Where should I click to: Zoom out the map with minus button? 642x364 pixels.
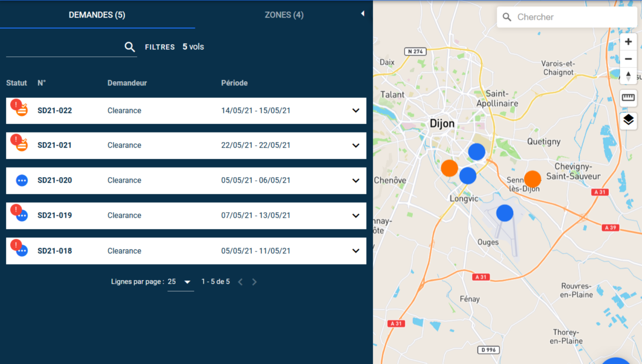click(x=628, y=59)
